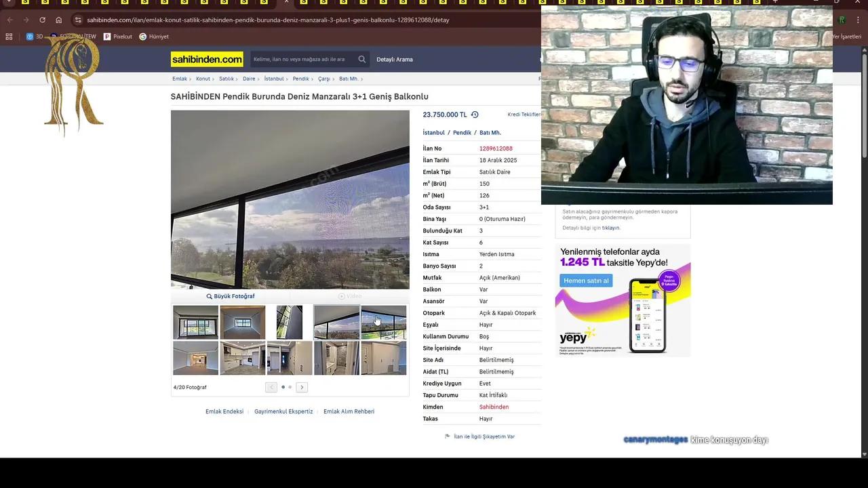Viewport: 868px width, 488px height.
Task: Click the sahibinden.com logo
Action: click(207, 60)
